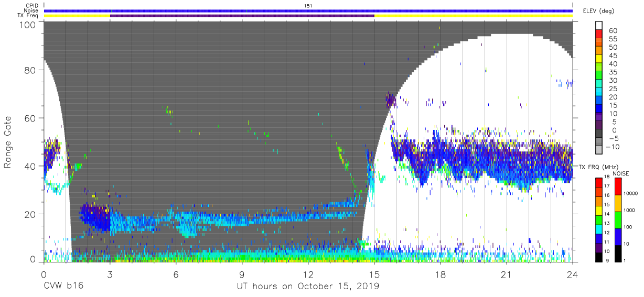This screenshot has height=297, width=644.
Task: Click the red swatch in elevation colorbar
Action: 599,34
